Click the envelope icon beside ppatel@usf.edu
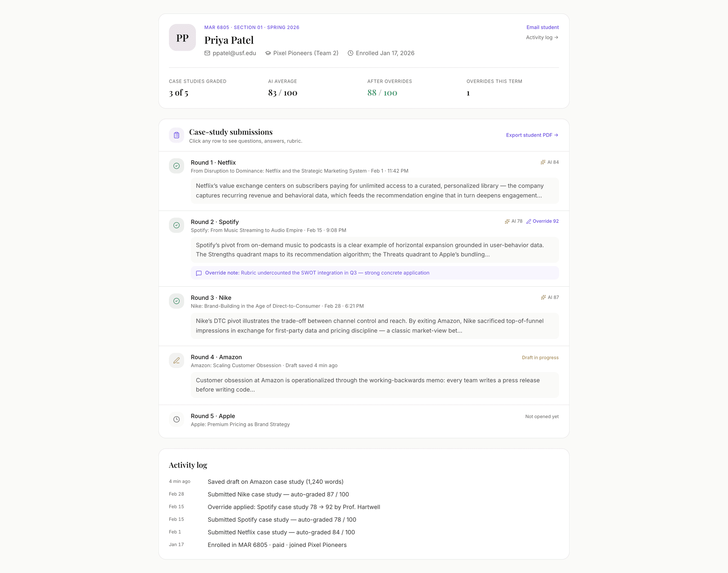 [x=207, y=53]
